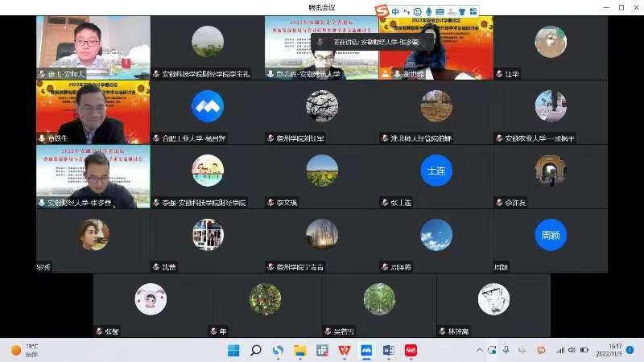
Task: Click Sogou voice input microphone
Action: [429, 11]
